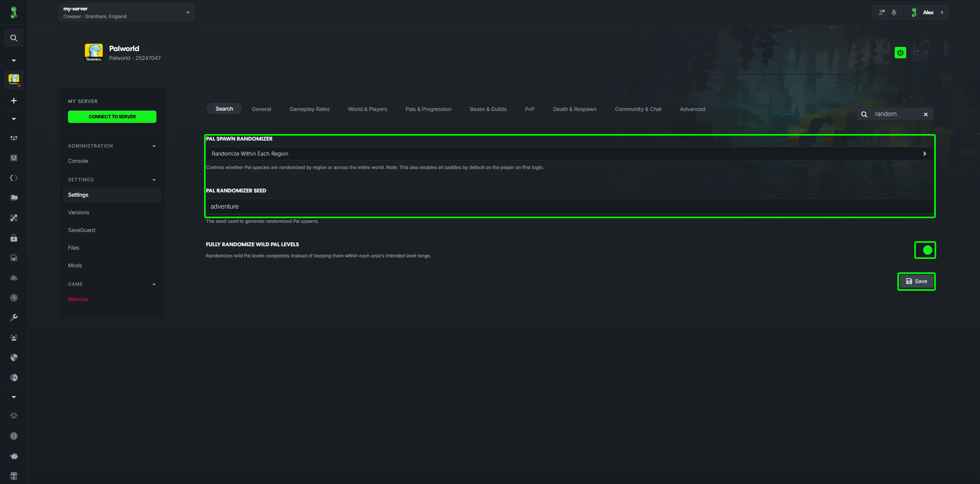980x484 pixels.
Task: Open the Versions page
Action: (x=78, y=212)
